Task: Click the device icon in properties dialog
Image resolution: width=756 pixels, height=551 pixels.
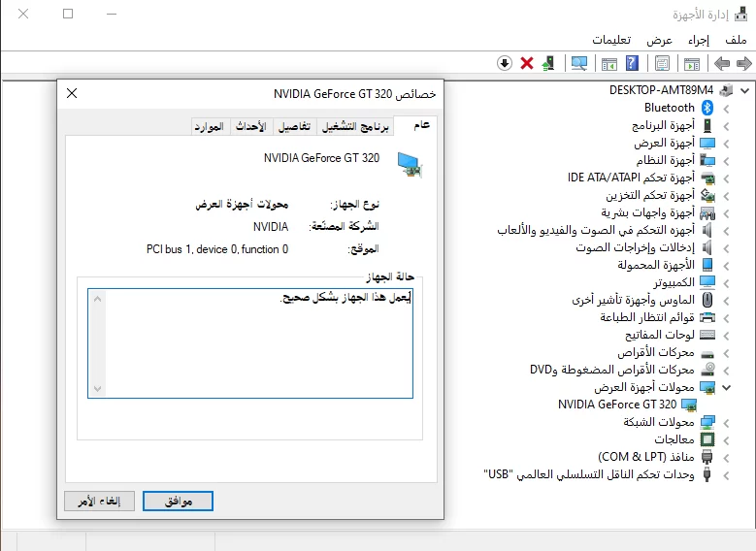Action: [x=410, y=165]
